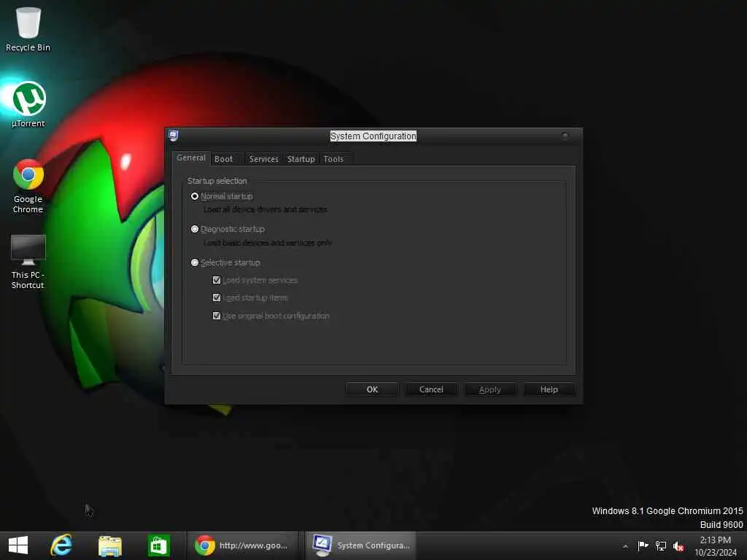Click System Configuration title bar icon
The image size is (747, 560).
click(174, 136)
